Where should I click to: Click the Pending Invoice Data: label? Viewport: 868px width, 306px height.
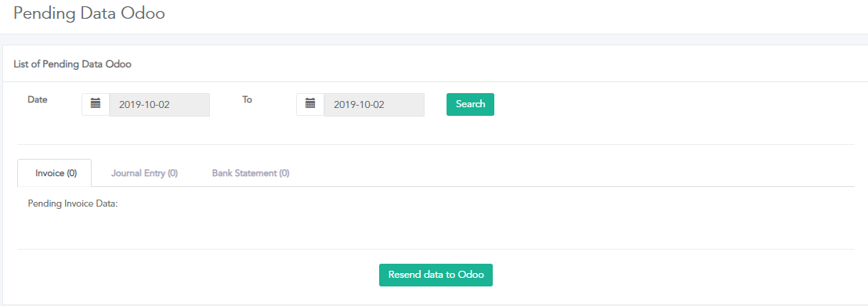click(73, 203)
